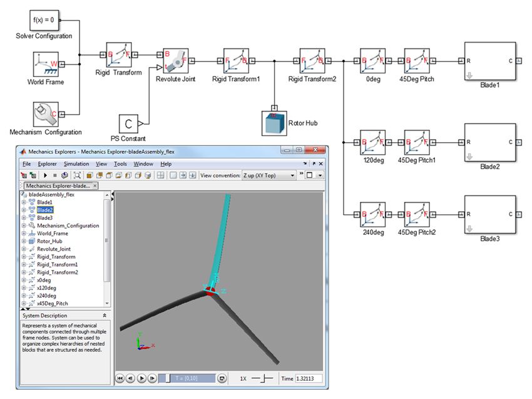Viewport: 532px width, 399px height.
Task: Toggle the animation loop button
Action: pyautogui.click(x=221, y=378)
